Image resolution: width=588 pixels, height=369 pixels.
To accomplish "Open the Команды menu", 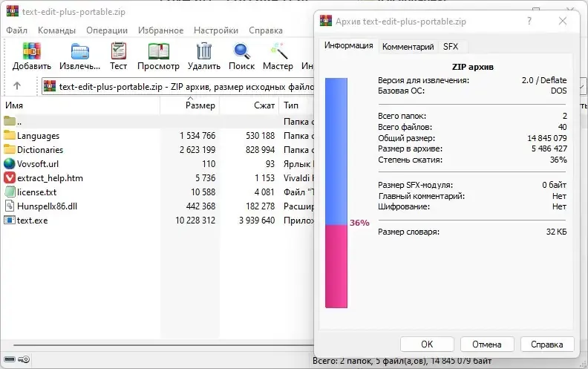I will pyautogui.click(x=56, y=30).
